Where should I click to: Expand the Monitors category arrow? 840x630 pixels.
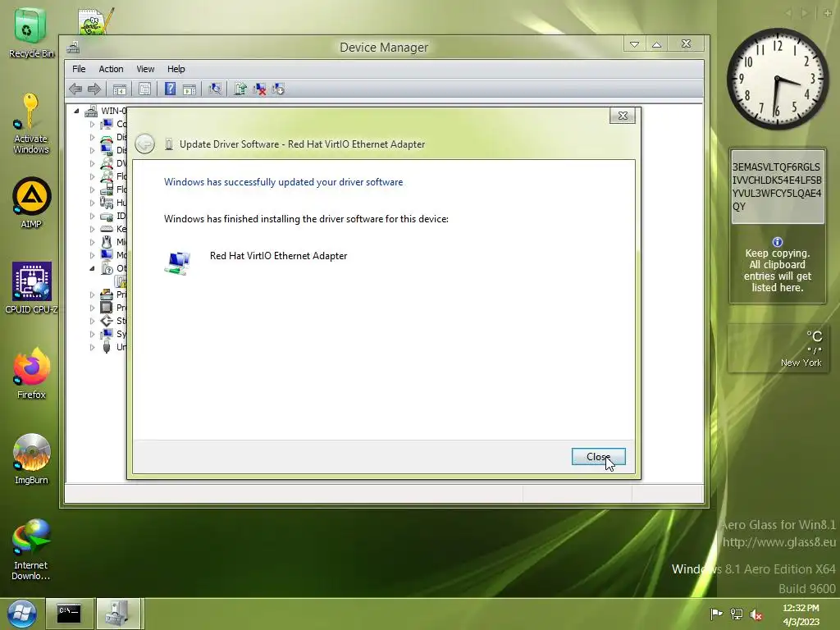coord(92,255)
